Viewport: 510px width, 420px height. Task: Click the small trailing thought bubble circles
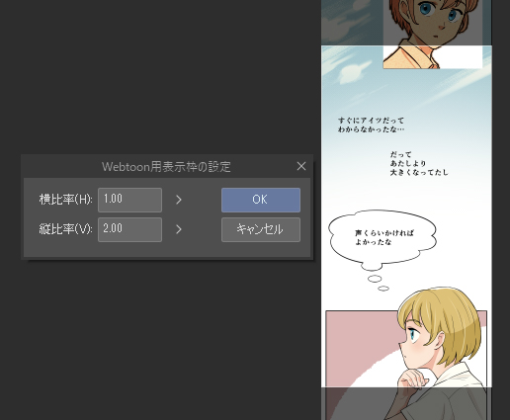tap(379, 284)
